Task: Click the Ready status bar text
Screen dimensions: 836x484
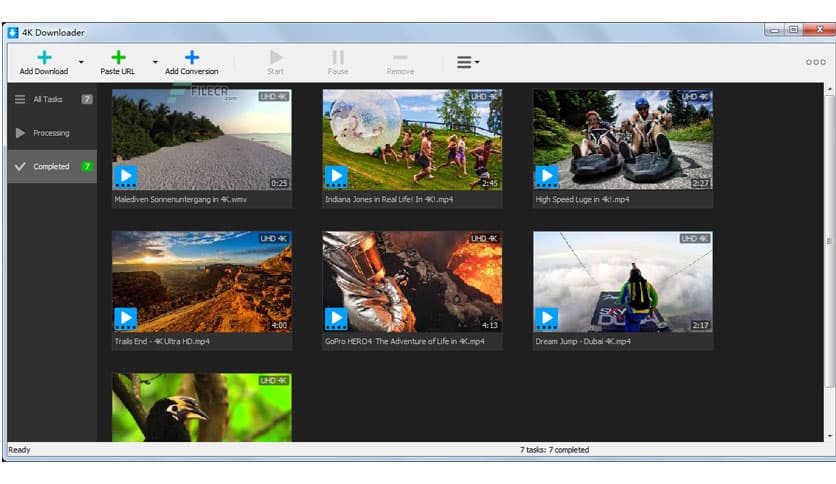Action: 19,450
